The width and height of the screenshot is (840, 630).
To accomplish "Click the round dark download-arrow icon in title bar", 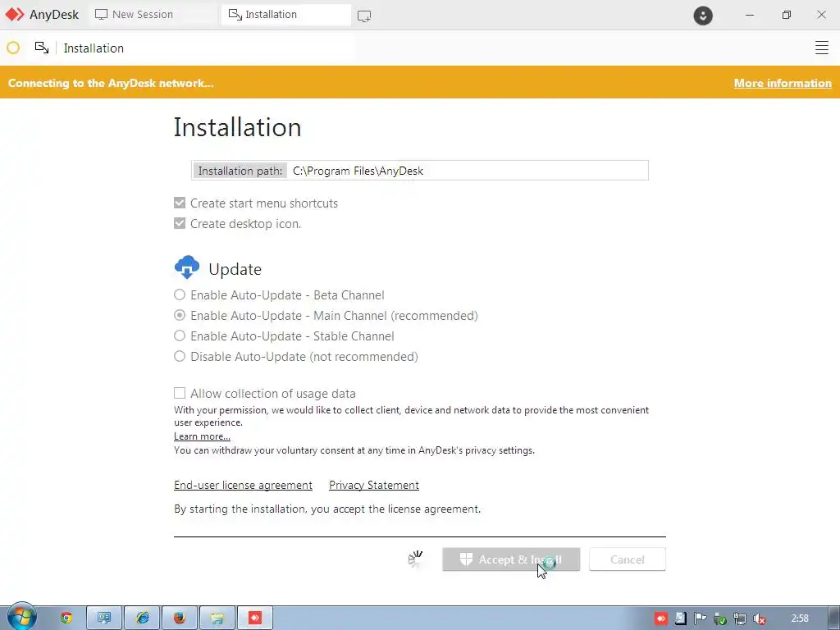I will [703, 15].
